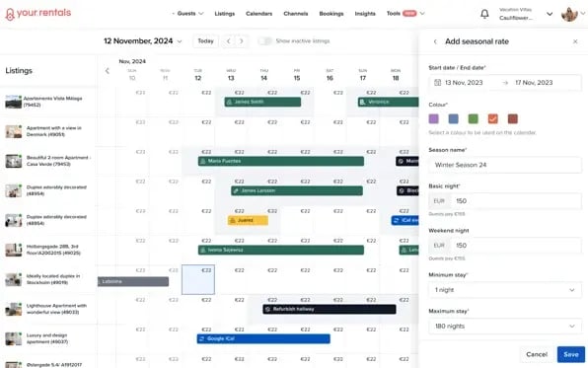The image size is (588, 368).
Task: Select the Tue 12 date column header
Action: [x=198, y=75]
